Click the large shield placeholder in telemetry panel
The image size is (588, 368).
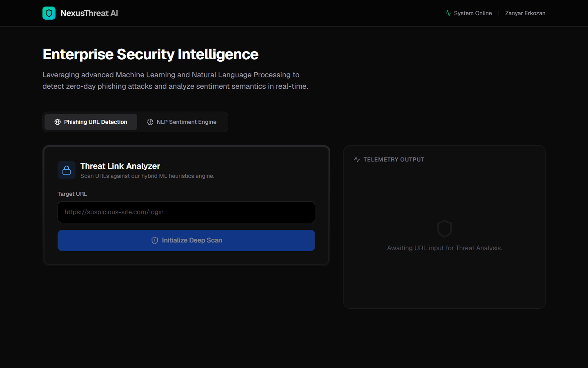pos(445,229)
